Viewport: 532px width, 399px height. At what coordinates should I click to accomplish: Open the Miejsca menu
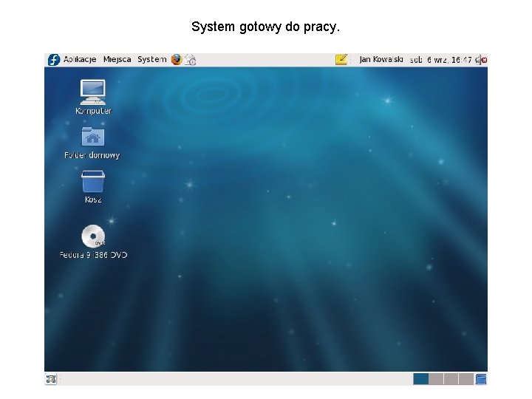pyautogui.click(x=117, y=59)
